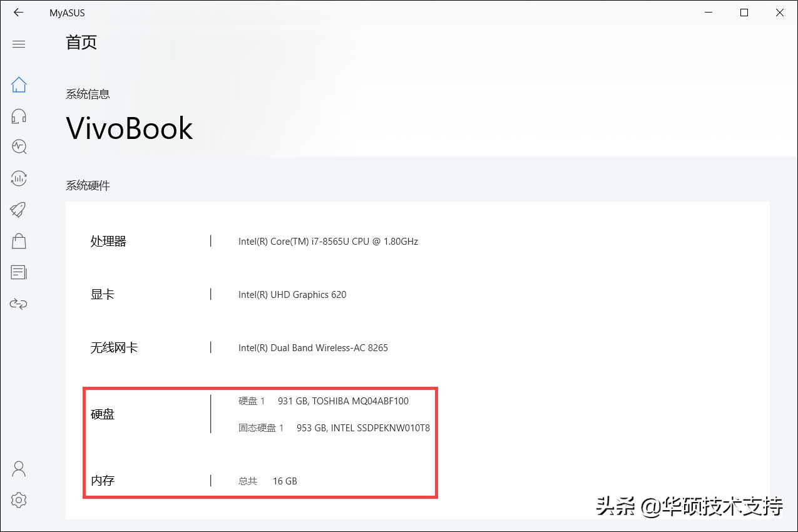Click the 16 GB memory entry

[x=285, y=481]
